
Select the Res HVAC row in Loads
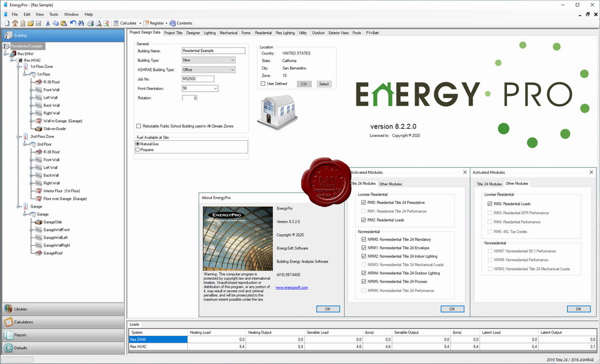click(363, 347)
